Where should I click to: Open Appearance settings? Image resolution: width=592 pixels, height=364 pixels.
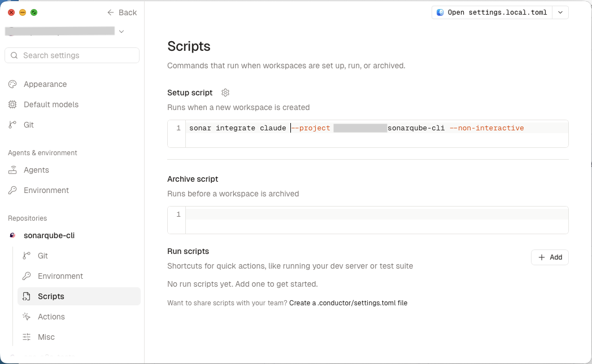(45, 84)
